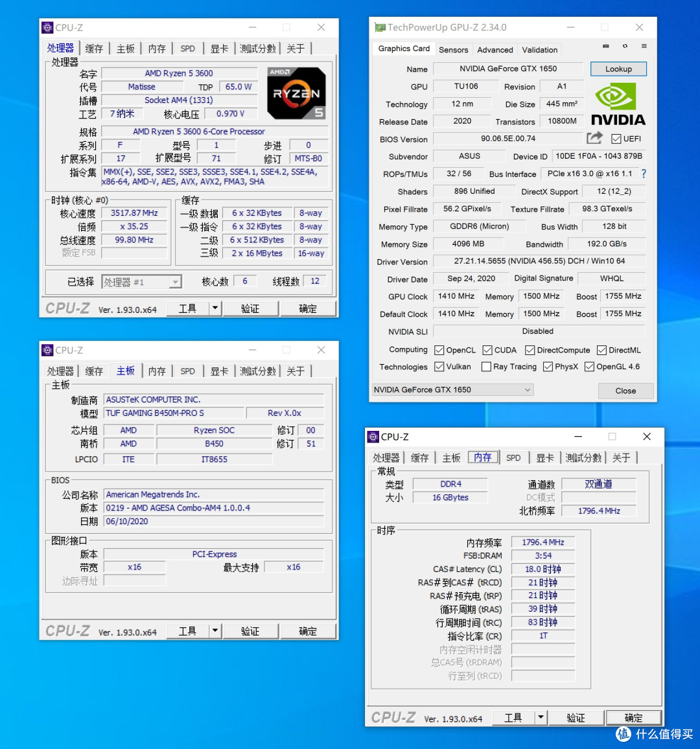Open 显卡 tab in mainboard CPU-Z window
700x749 pixels.
point(219,371)
